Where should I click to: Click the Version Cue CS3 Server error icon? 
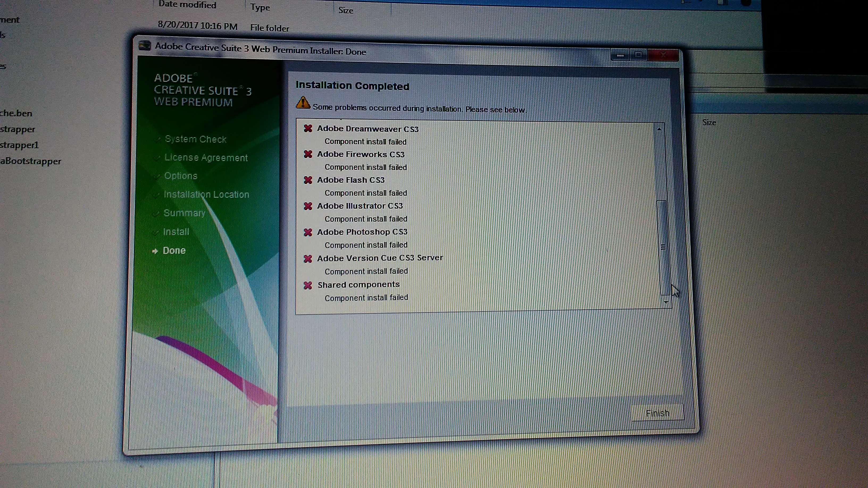[x=308, y=258]
